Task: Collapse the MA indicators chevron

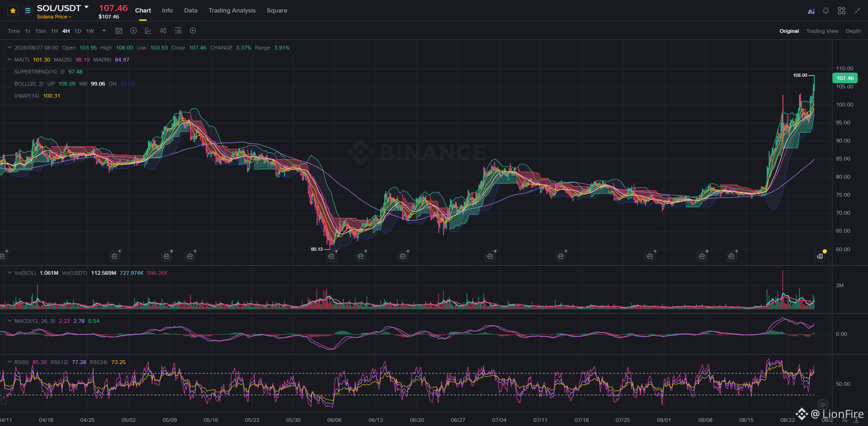Action: pos(9,59)
